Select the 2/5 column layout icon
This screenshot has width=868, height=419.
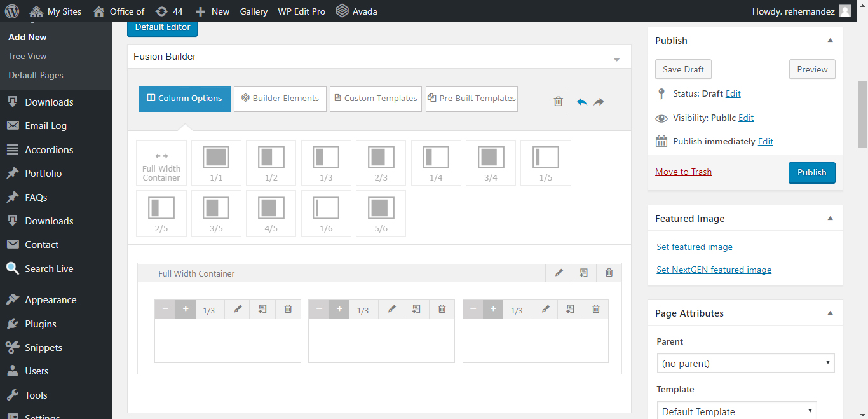tap(161, 213)
